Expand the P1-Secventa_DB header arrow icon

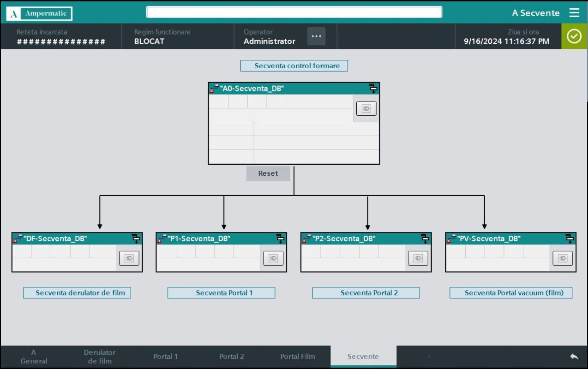tap(280, 238)
